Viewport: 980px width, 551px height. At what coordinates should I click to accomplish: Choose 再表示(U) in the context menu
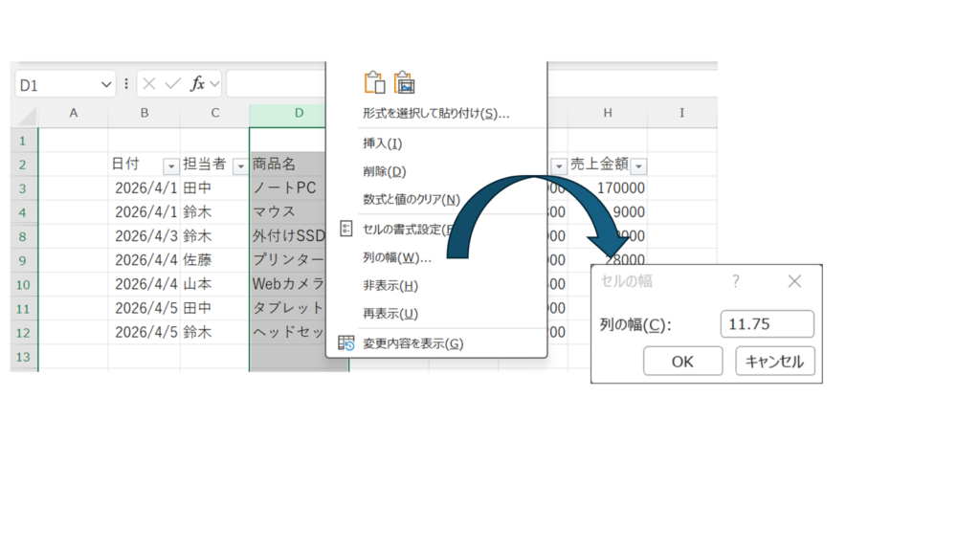coord(390,314)
